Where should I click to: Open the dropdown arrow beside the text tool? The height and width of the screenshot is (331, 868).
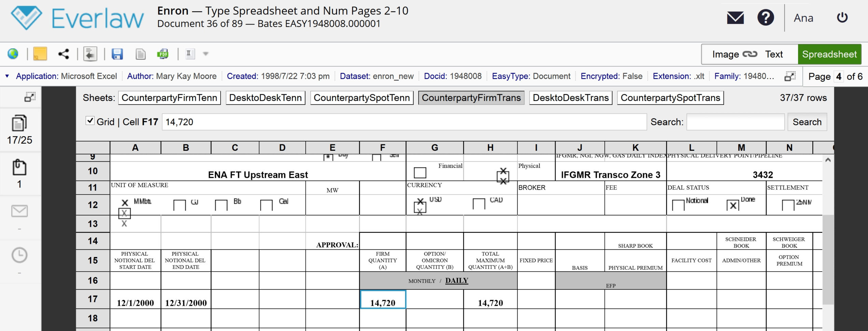(206, 54)
